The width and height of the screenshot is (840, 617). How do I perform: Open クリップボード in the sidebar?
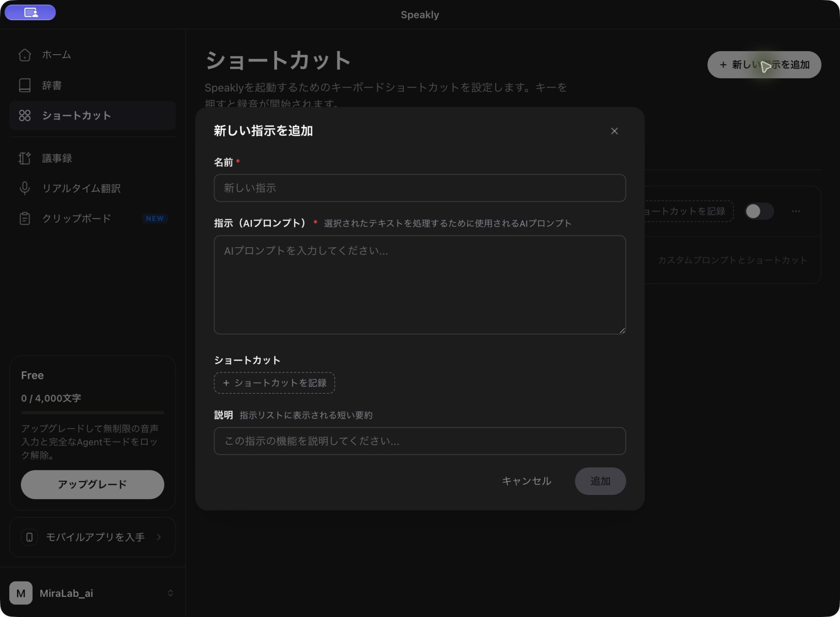[92, 218]
